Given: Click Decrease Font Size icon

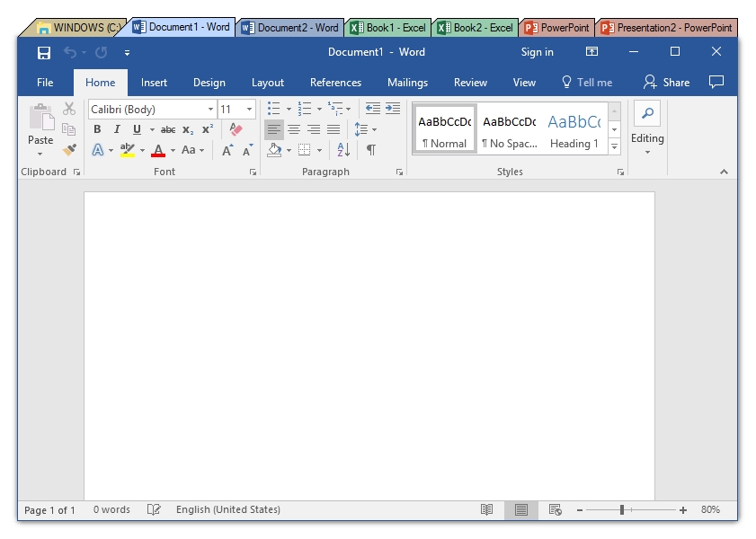Looking at the screenshot, I should (x=247, y=150).
